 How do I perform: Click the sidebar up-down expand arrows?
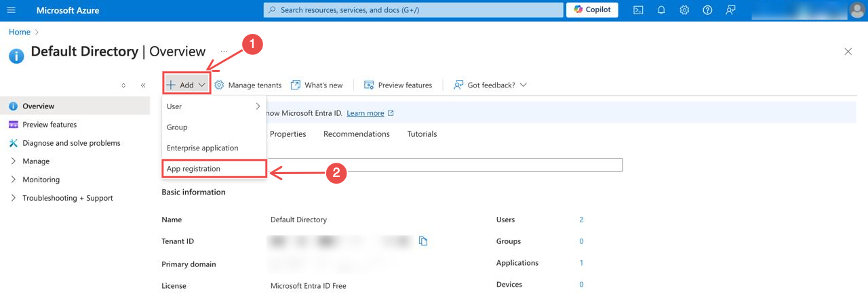point(123,85)
